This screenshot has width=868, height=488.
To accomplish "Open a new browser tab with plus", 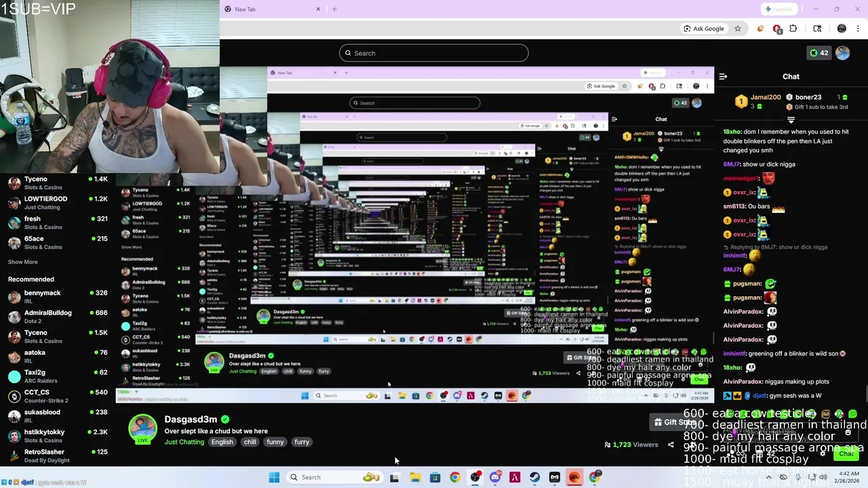I will tap(334, 9).
